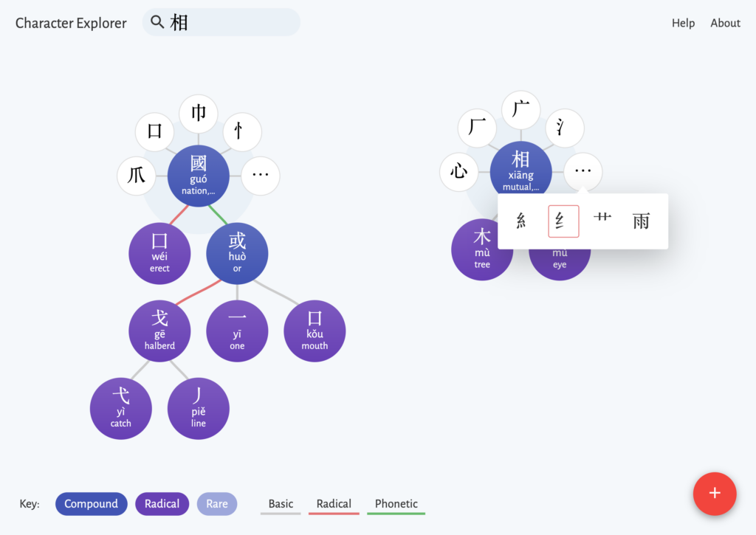Click the 戈 gē halberd node
Image resolution: width=756 pixels, height=535 pixels.
(159, 331)
